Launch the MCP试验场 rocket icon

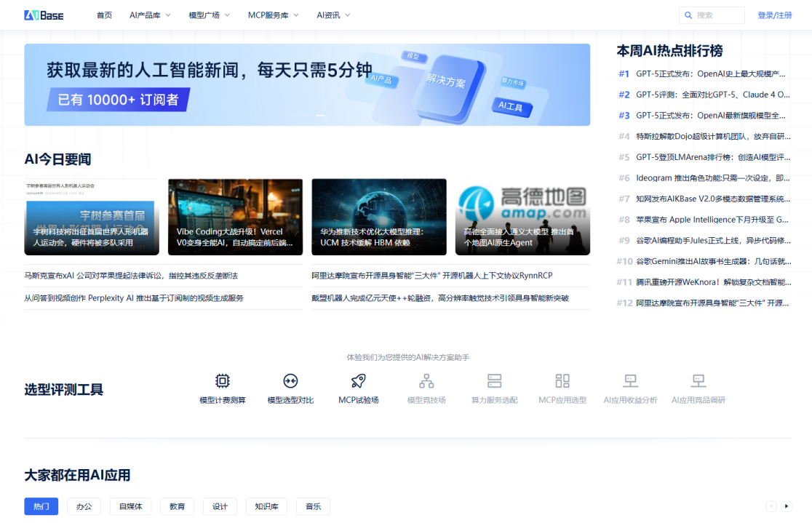[x=359, y=381]
